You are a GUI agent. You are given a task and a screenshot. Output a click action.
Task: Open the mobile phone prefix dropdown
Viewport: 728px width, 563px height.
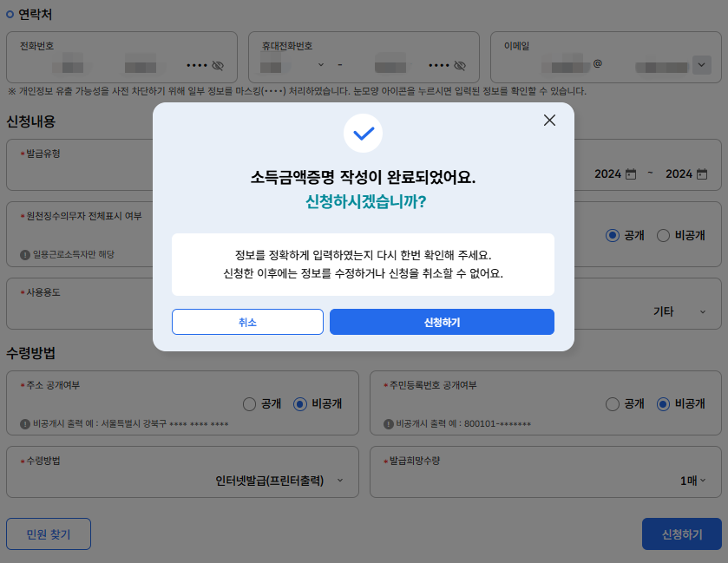(322, 65)
